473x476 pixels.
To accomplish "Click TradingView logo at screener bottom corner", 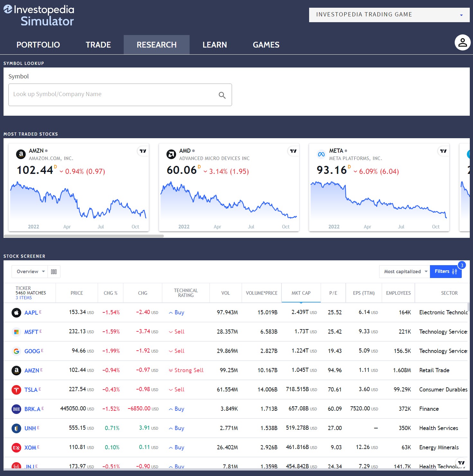I will tap(461, 463).
